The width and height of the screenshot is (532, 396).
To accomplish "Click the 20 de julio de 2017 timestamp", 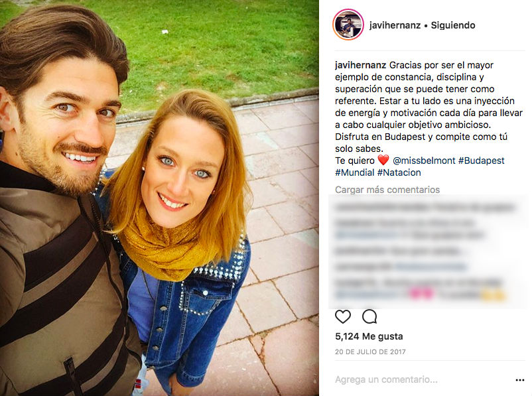I will [370, 352].
